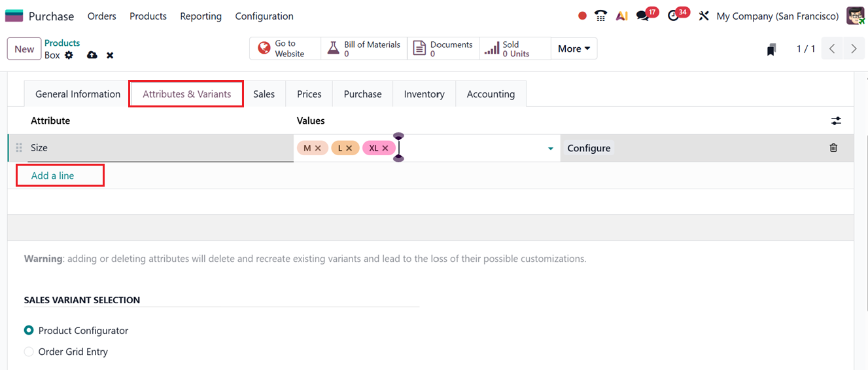Switch to the Prices tab
The width and height of the screenshot is (868, 370).
pos(309,94)
